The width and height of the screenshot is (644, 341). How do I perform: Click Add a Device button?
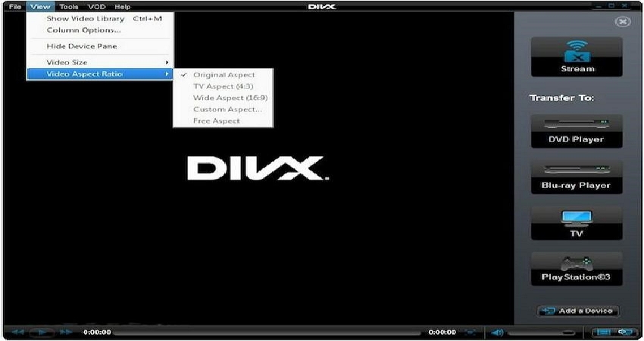(578, 311)
